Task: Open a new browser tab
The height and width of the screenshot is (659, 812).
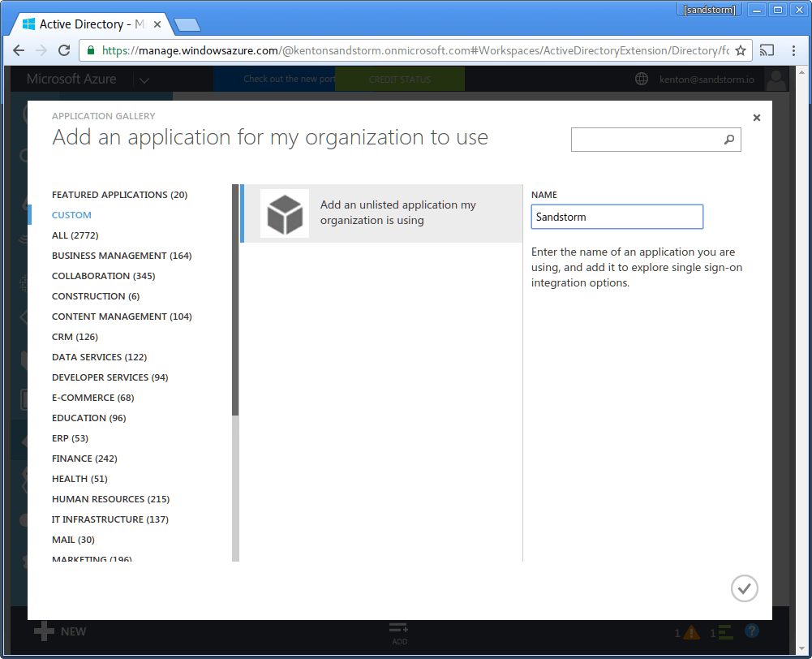Action: tap(187, 25)
